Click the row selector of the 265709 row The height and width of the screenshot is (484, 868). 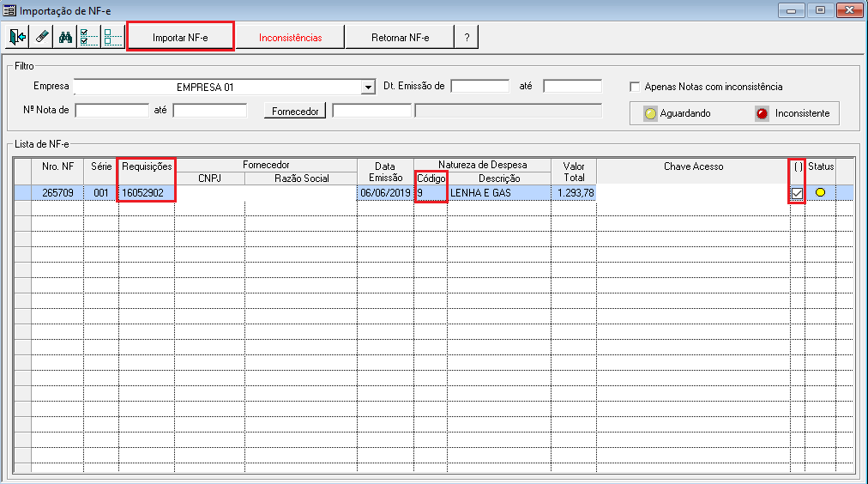point(22,193)
